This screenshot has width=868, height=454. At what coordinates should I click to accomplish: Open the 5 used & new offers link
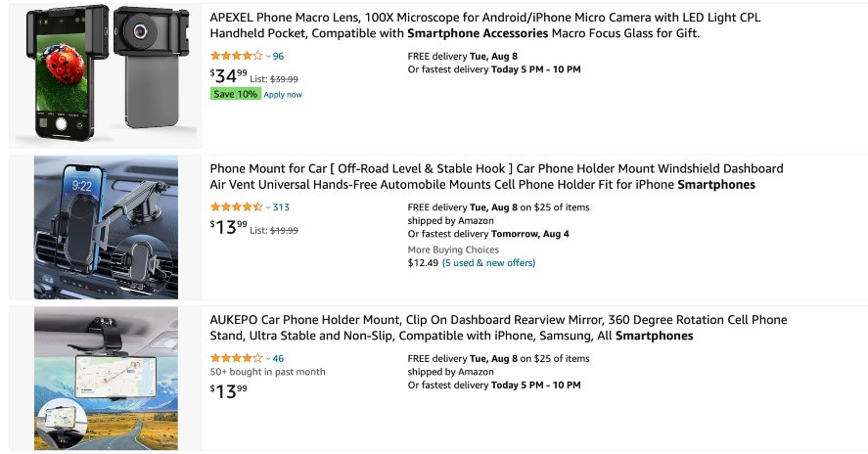click(488, 262)
